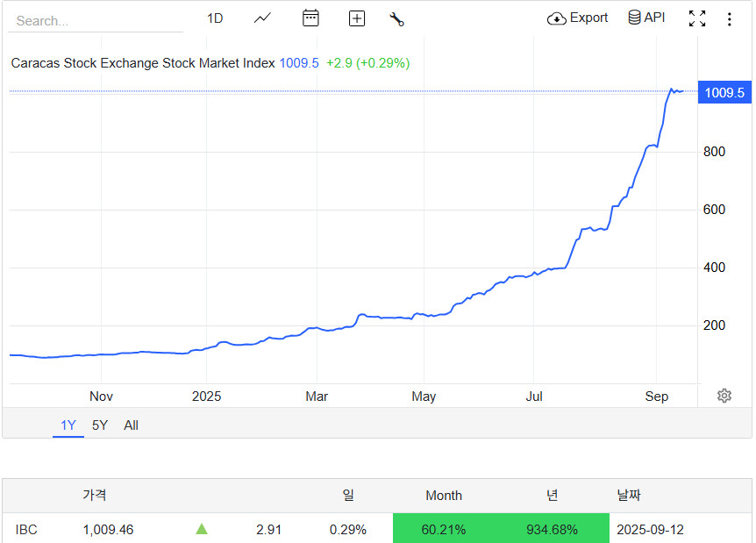Click the 날짜 column header

click(x=629, y=496)
